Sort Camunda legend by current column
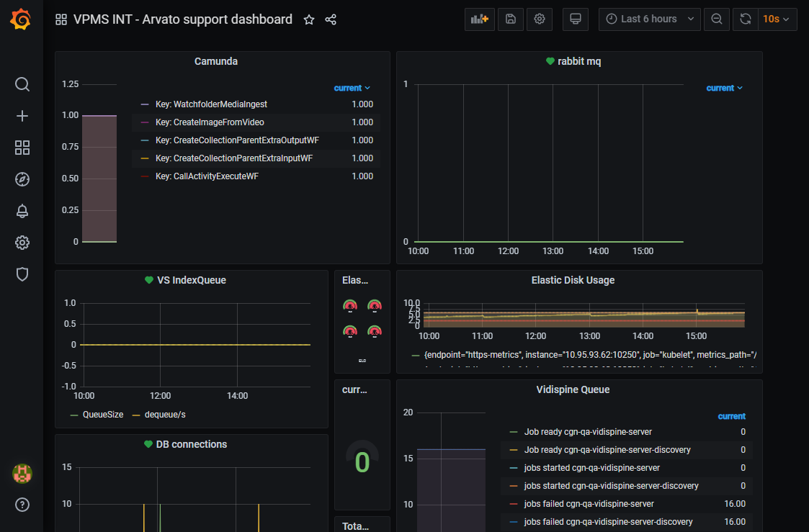The width and height of the screenshot is (809, 532). click(352, 88)
